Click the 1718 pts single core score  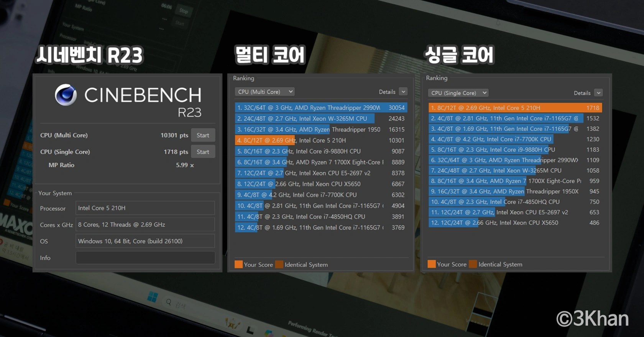tap(176, 152)
